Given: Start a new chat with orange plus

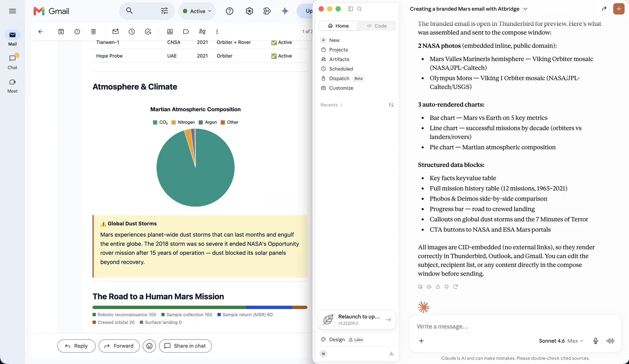Looking at the screenshot, I should click(619, 9).
